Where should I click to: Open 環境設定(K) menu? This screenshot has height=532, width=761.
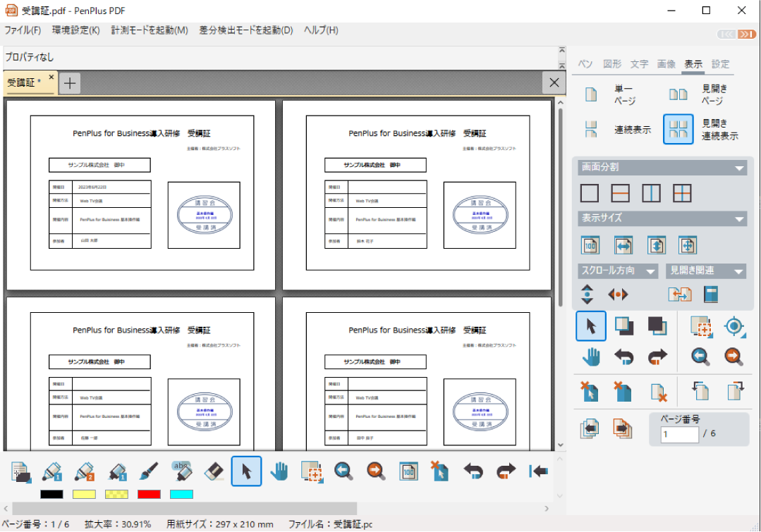click(75, 30)
